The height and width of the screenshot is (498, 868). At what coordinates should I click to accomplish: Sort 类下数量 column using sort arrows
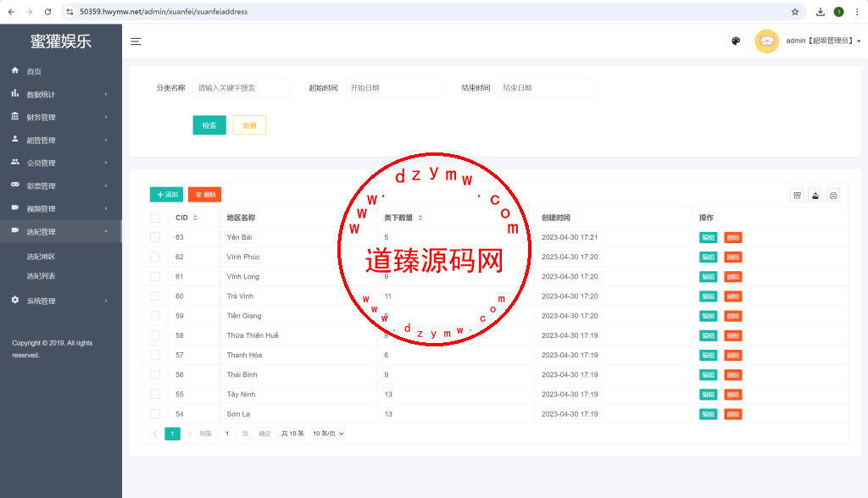tap(420, 218)
